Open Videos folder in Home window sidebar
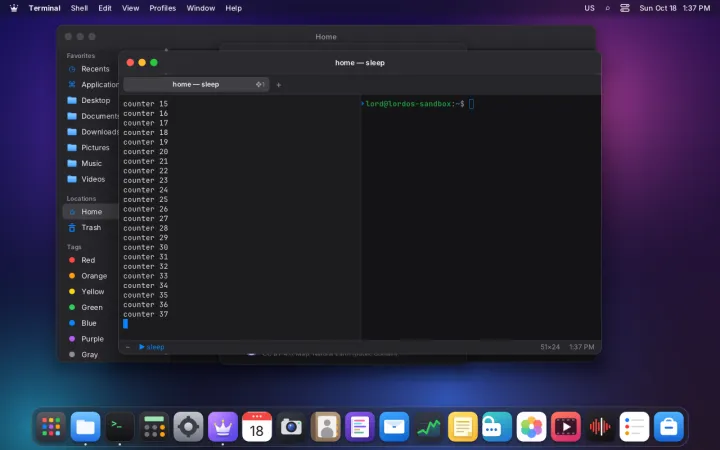Screen dimensions: 720x450 click(x=91, y=179)
